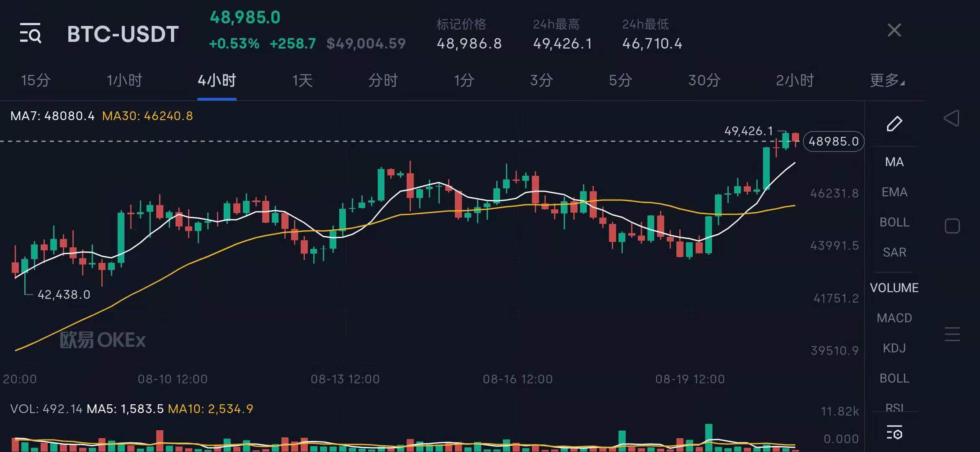The image size is (980, 452).
Task: Select RSI from the indicator list
Action: pyautogui.click(x=894, y=407)
